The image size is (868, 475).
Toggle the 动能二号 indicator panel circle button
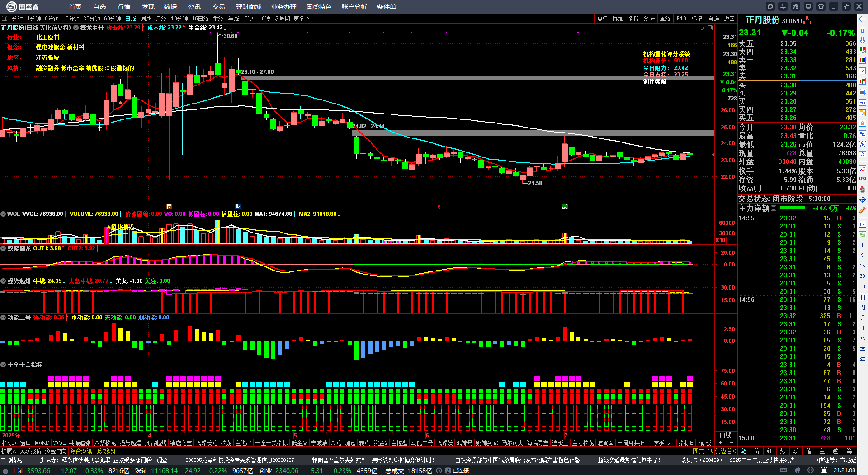point(3,318)
